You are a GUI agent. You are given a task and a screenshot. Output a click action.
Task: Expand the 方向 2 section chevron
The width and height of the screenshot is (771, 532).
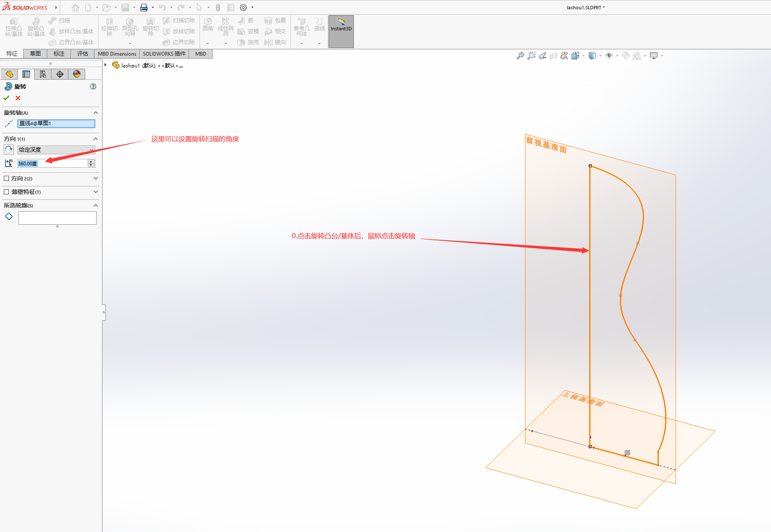(x=96, y=178)
